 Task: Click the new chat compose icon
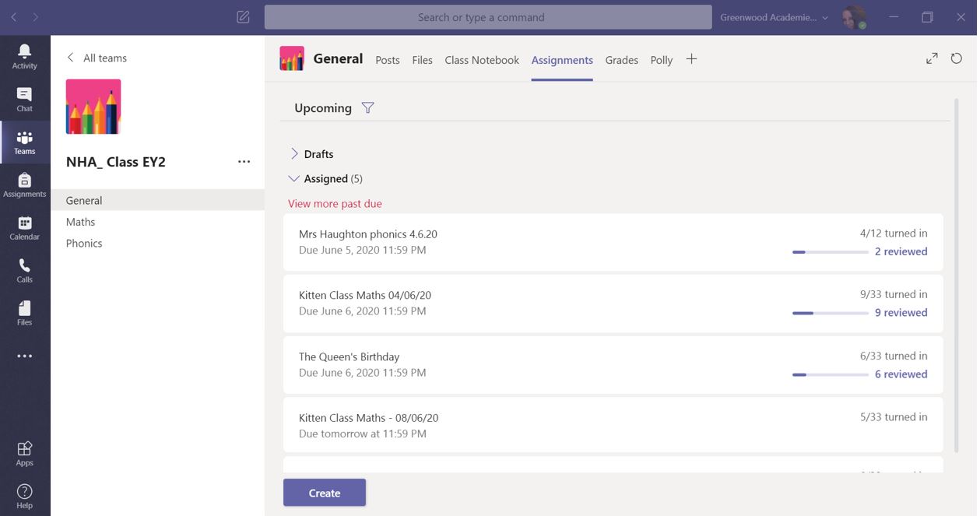(x=243, y=17)
